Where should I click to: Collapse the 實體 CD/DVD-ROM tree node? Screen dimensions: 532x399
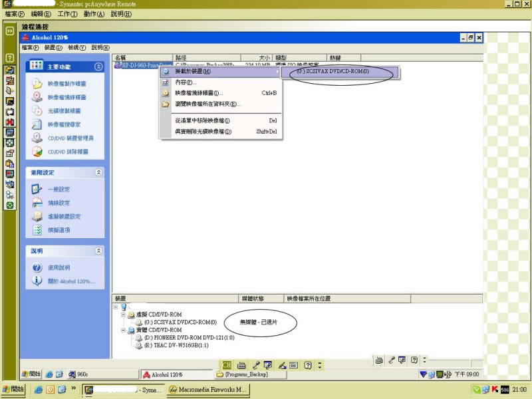(x=124, y=330)
